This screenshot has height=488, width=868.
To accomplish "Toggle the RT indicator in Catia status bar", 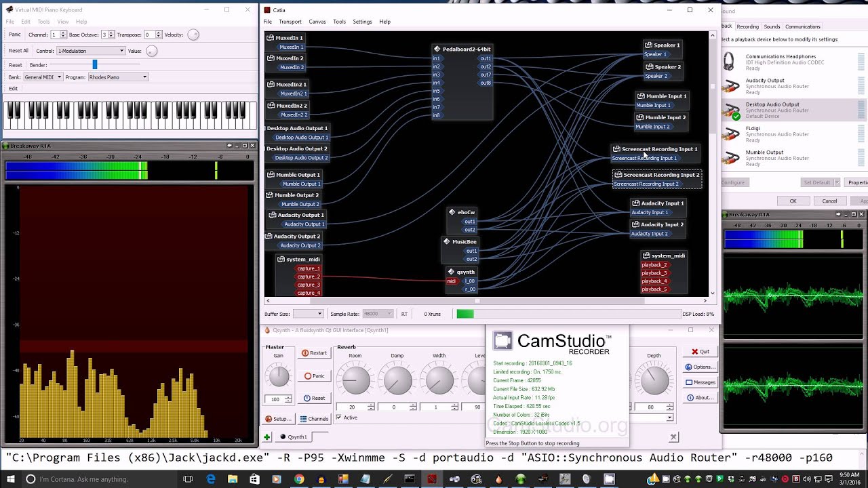I will point(404,314).
